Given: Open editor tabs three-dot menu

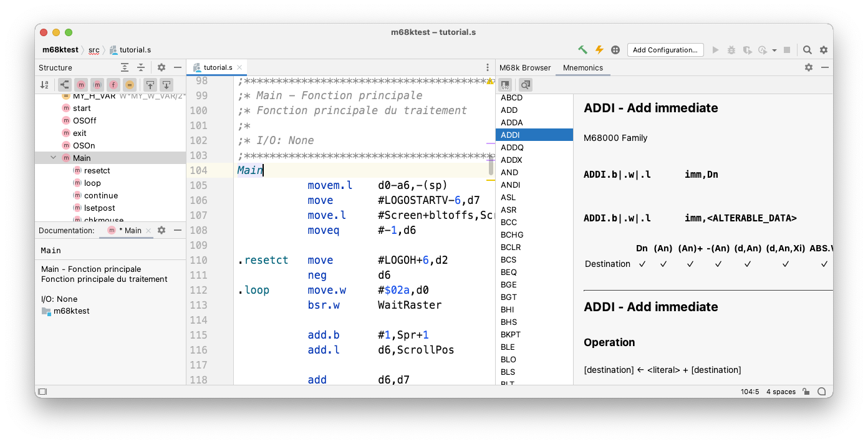Looking at the screenshot, I should pos(488,67).
